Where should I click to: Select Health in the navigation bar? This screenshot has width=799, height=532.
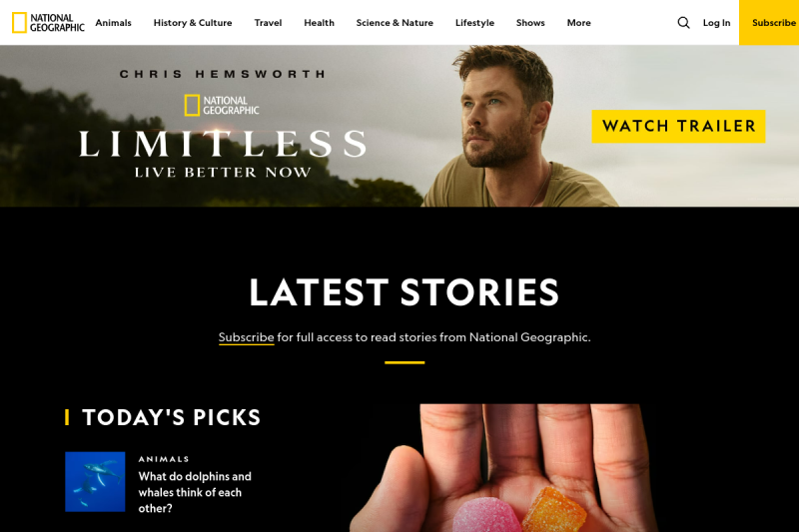click(x=319, y=23)
